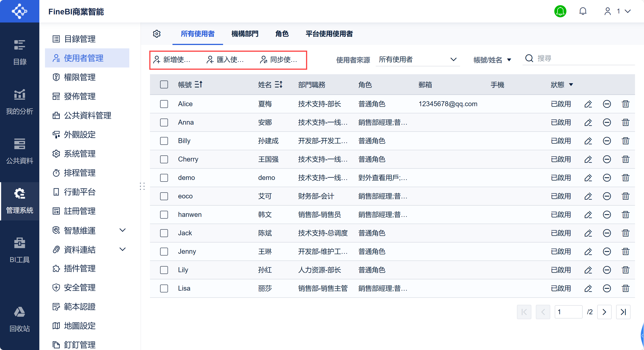The image size is (644, 350).
Task: Toggle the select-all checkbox in header
Action: (164, 85)
